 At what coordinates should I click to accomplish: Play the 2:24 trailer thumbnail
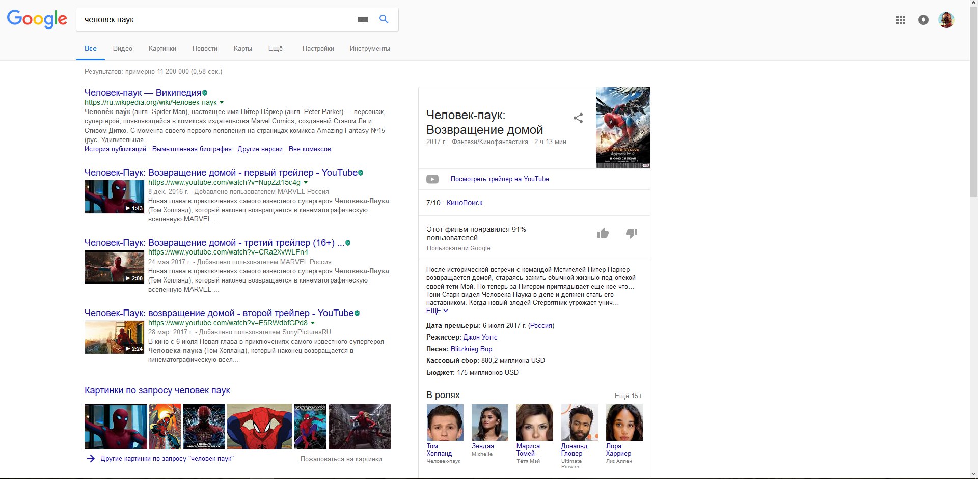pyautogui.click(x=115, y=337)
